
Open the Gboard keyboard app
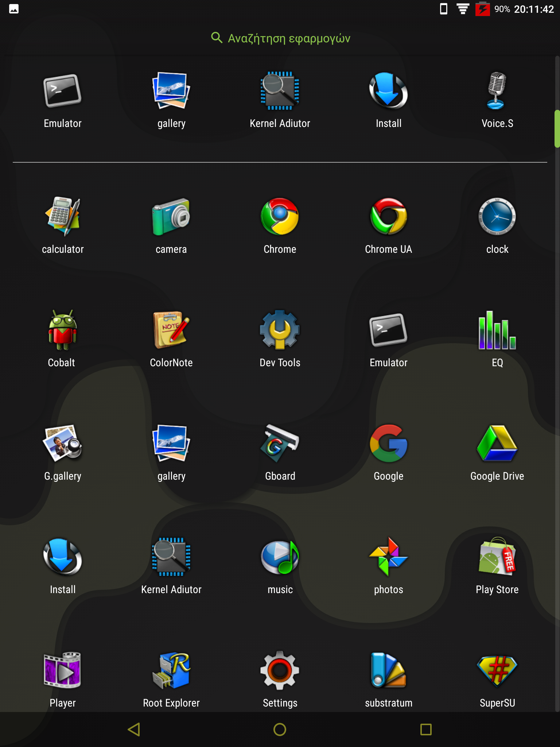(x=280, y=452)
